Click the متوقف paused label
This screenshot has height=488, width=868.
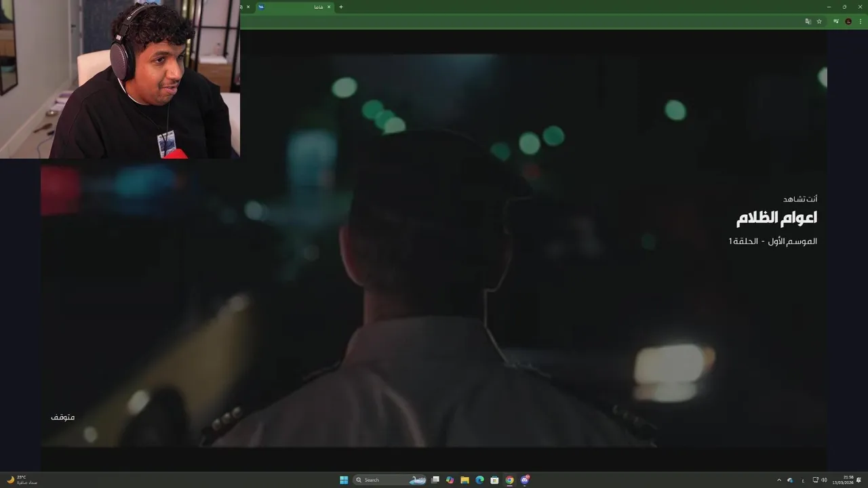(x=62, y=417)
